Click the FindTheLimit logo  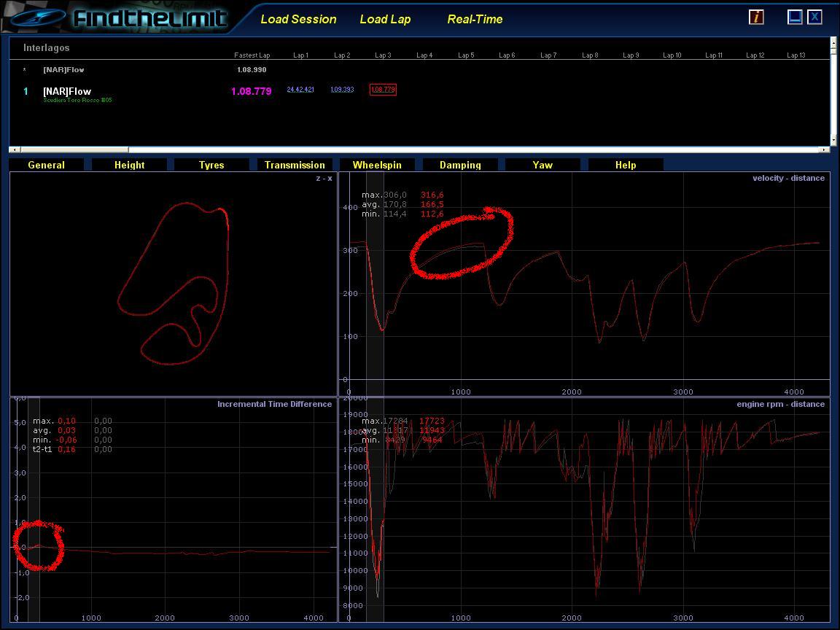click(x=149, y=18)
